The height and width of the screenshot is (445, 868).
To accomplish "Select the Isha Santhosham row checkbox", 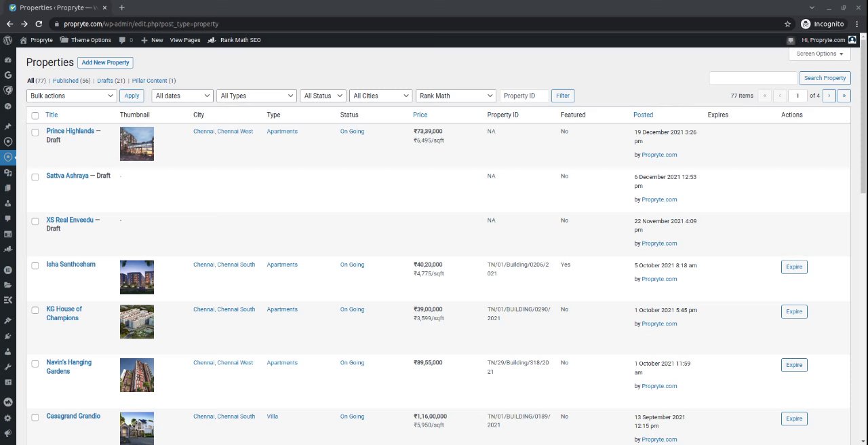I will 35,265.
